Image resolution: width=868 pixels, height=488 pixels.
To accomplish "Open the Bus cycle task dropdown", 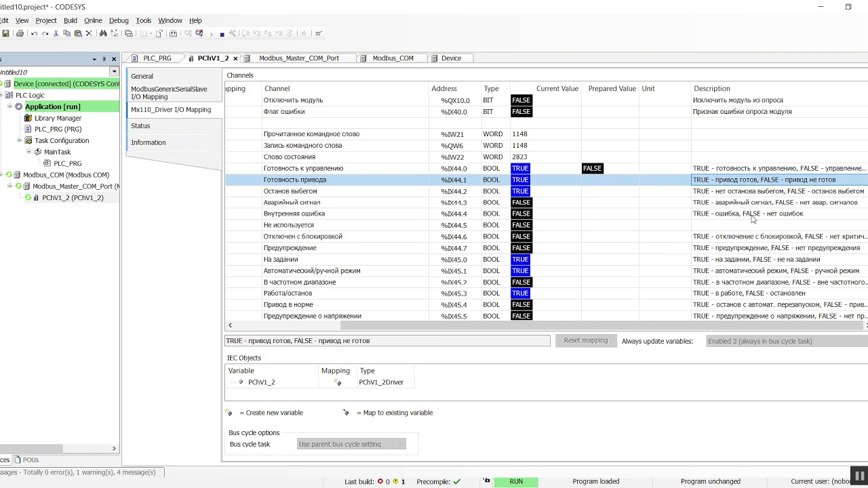I will (x=351, y=444).
